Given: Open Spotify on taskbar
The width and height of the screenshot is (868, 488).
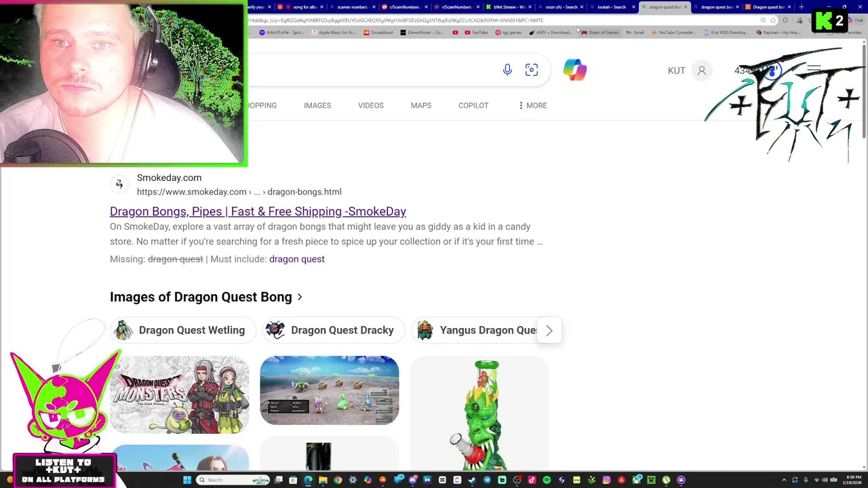Looking at the screenshot, I should tap(547, 480).
